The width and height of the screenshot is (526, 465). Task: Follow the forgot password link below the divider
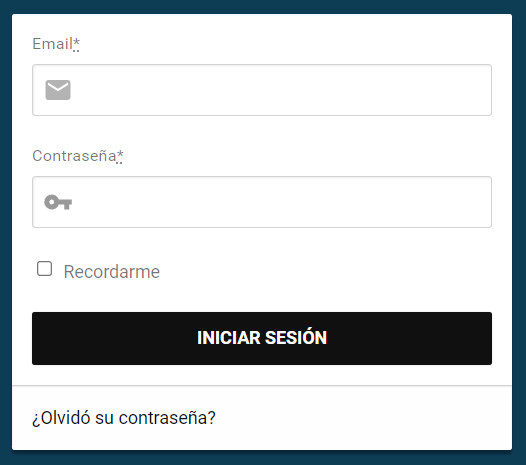124,418
